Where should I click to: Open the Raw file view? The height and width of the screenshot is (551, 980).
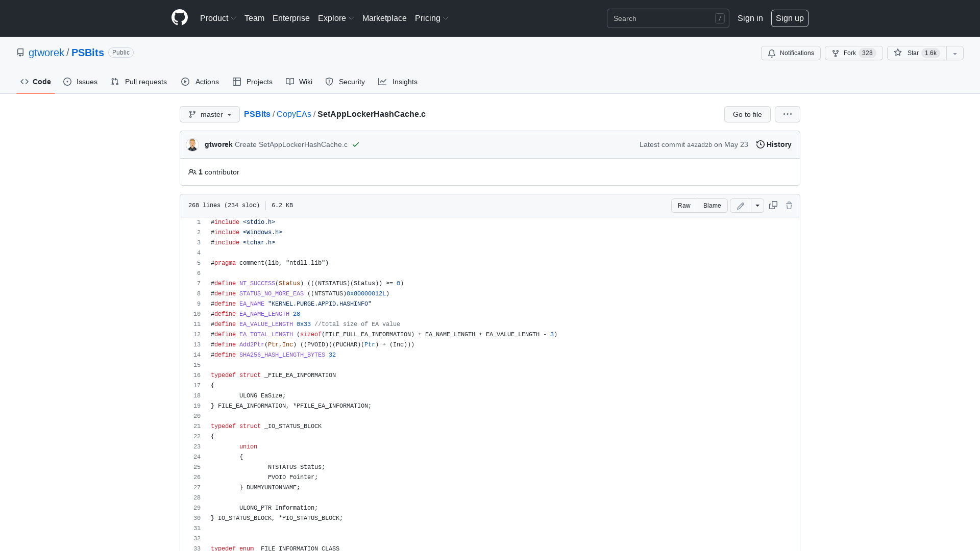tap(684, 206)
